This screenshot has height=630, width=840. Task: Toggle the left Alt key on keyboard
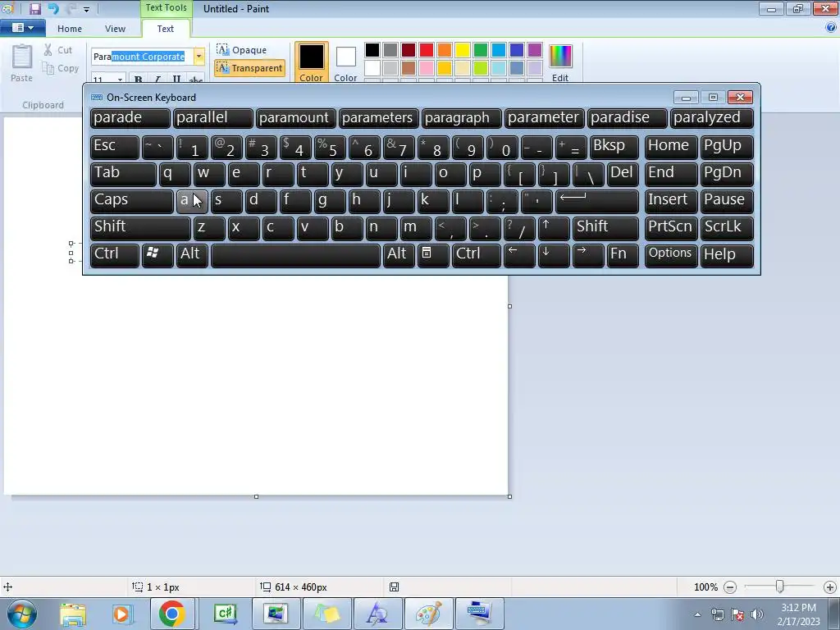pyautogui.click(x=192, y=255)
